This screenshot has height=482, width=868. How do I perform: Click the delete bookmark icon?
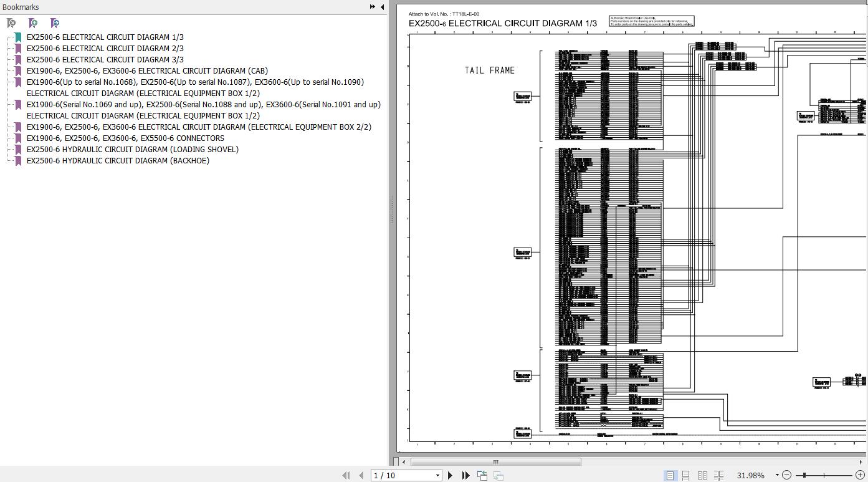click(x=11, y=23)
